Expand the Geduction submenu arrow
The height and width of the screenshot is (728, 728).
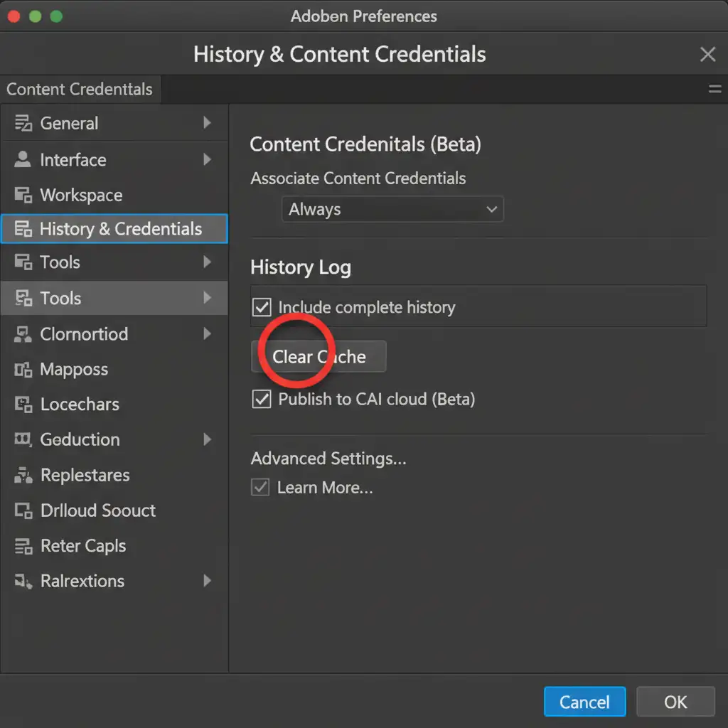coord(207,439)
